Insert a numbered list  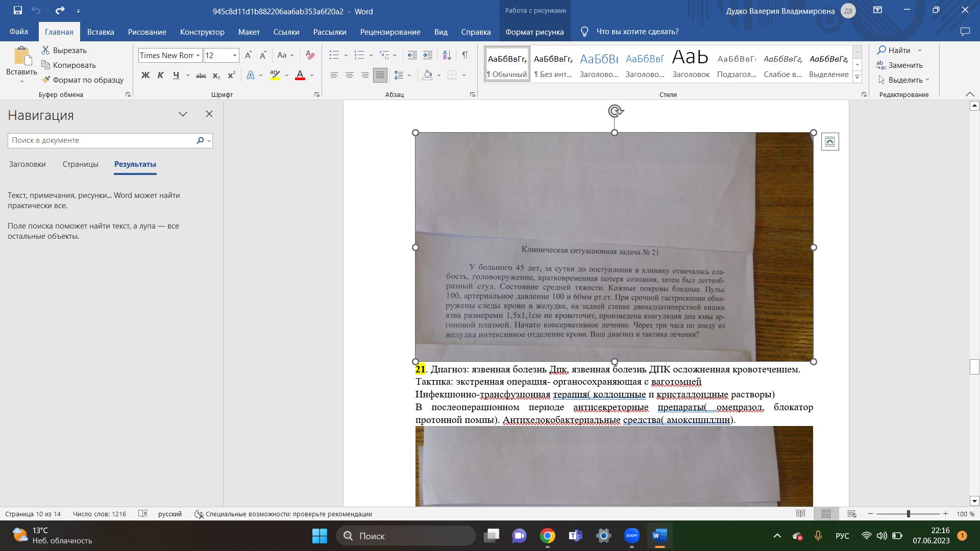pos(359,55)
